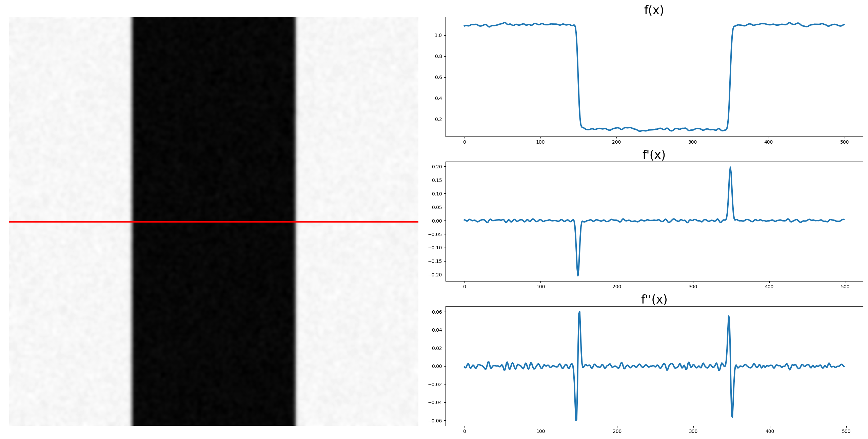This screenshot has height=439, width=868.
Task: Click the red horizontal scan line
Action: (68, 222)
